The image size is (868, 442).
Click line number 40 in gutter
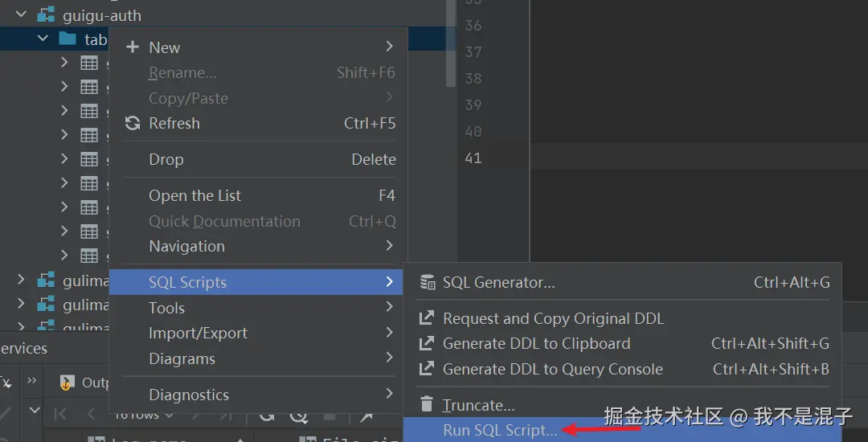473,132
